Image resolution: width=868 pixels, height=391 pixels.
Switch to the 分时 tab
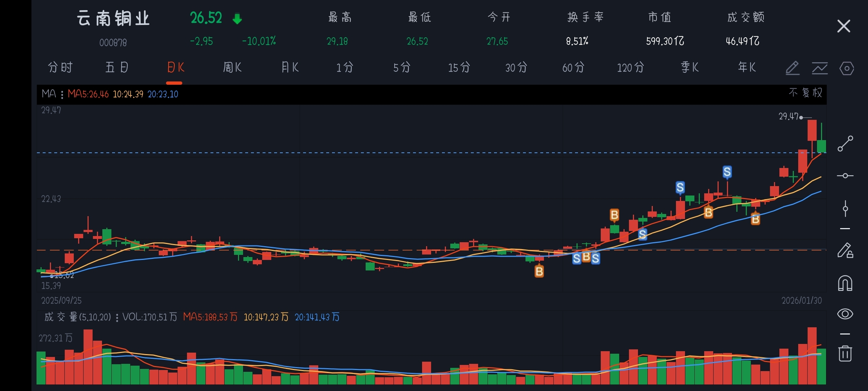click(x=60, y=67)
